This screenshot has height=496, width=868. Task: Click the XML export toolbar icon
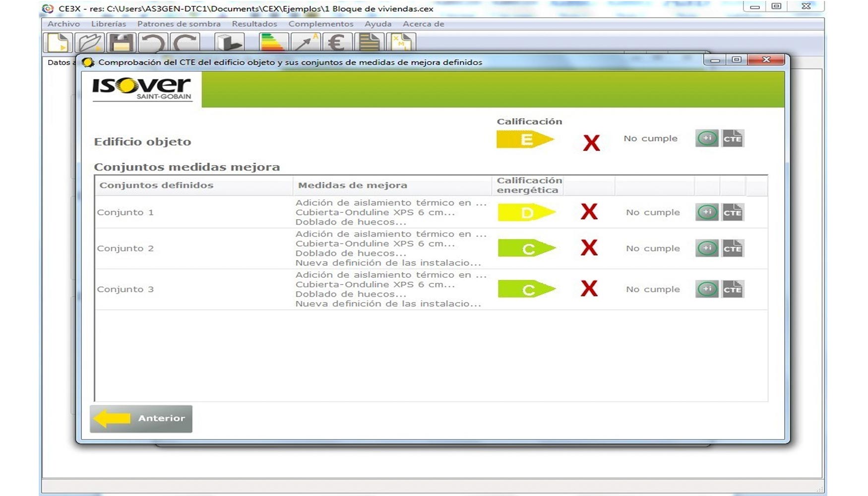[x=401, y=43]
